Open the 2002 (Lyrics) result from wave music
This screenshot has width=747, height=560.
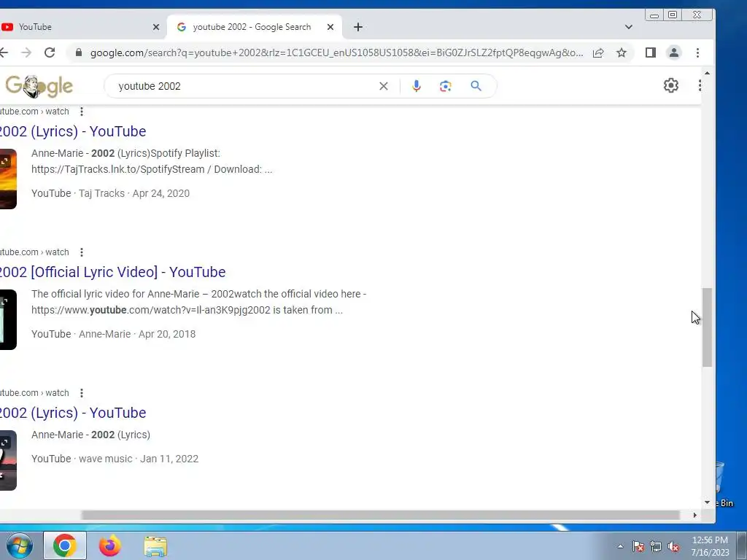point(72,413)
